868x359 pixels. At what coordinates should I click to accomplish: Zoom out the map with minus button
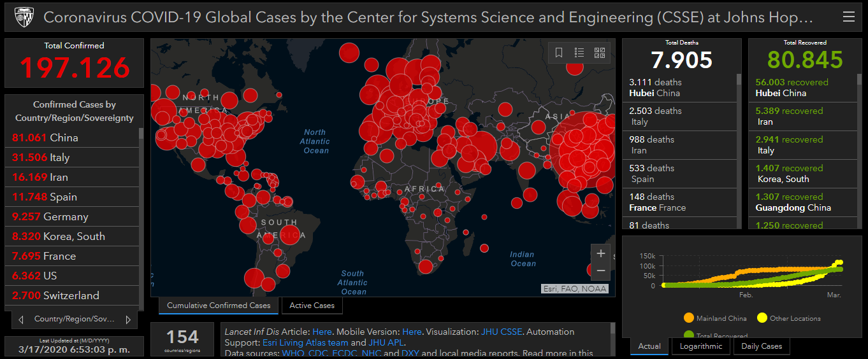(600, 271)
